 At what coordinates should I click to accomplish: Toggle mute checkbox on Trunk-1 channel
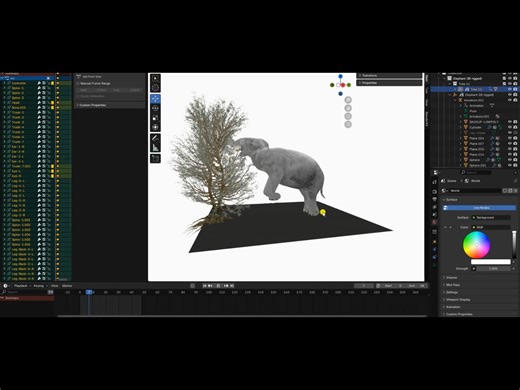pyautogui.click(x=44, y=112)
